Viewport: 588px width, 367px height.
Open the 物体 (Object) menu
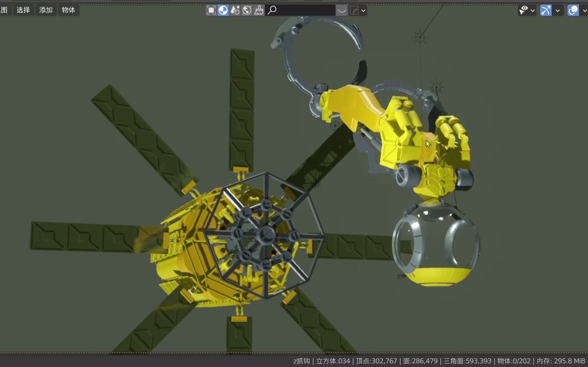pyautogui.click(x=68, y=10)
